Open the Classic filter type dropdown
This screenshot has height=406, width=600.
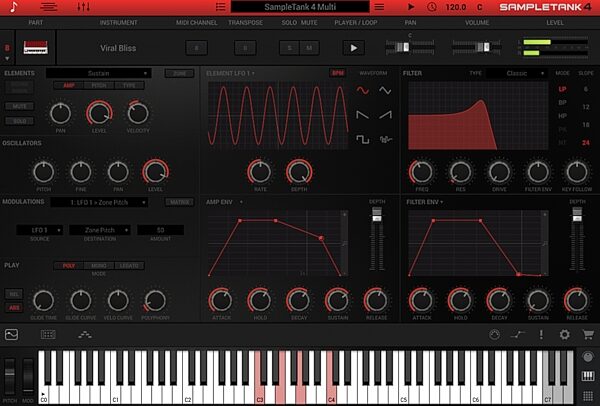517,73
